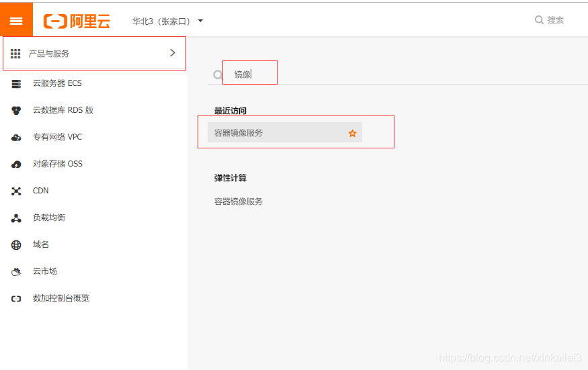
Task: Go to 云数据库 RDS 版
Action: pos(63,110)
